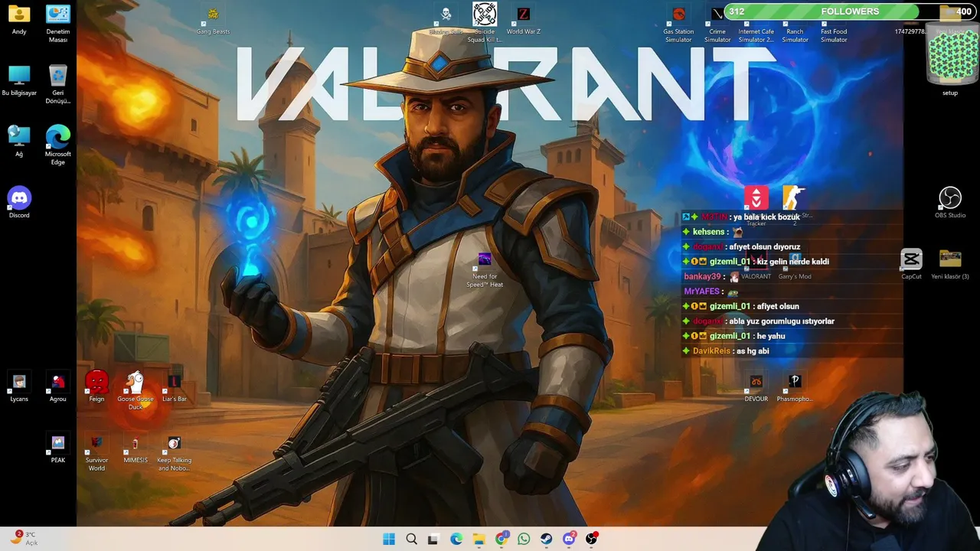Screen dimensions: 980x551
Task: Open WhatsApp from the taskbar
Action: click(x=524, y=539)
